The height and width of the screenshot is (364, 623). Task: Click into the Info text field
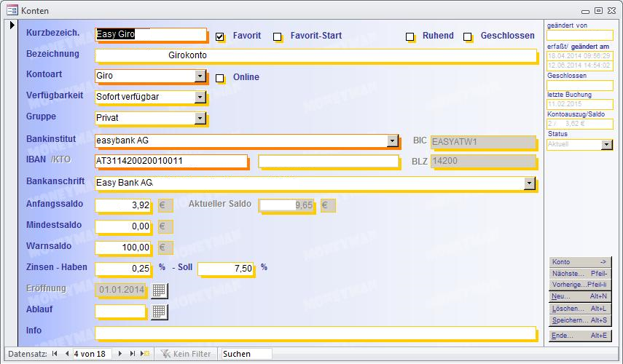pos(315,333)
